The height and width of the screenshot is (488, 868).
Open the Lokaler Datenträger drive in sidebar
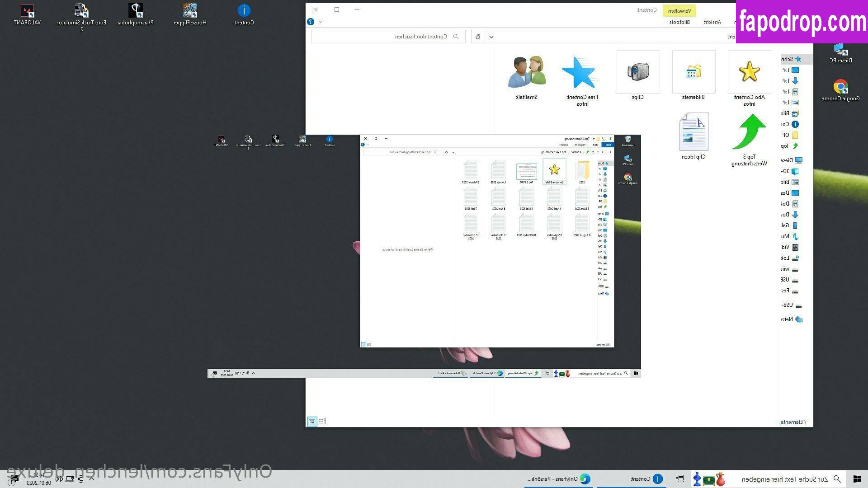791,258
